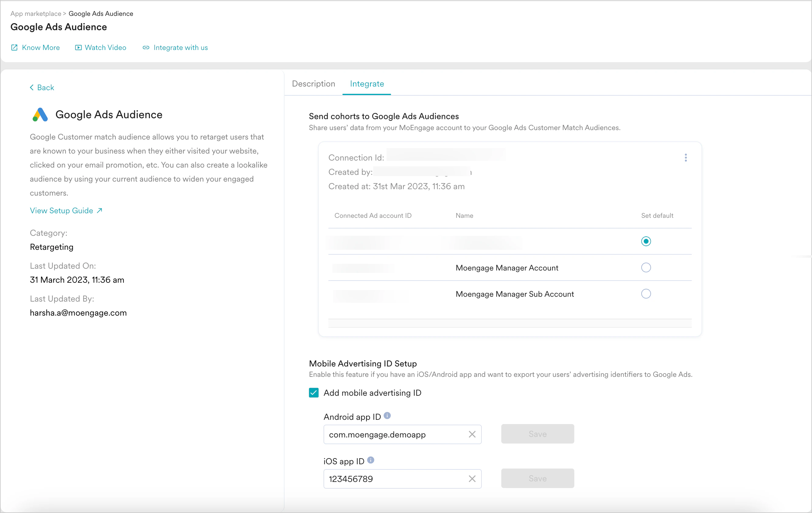Go back using the Back chevron
812x513 pixels.
tap(32, 87)
